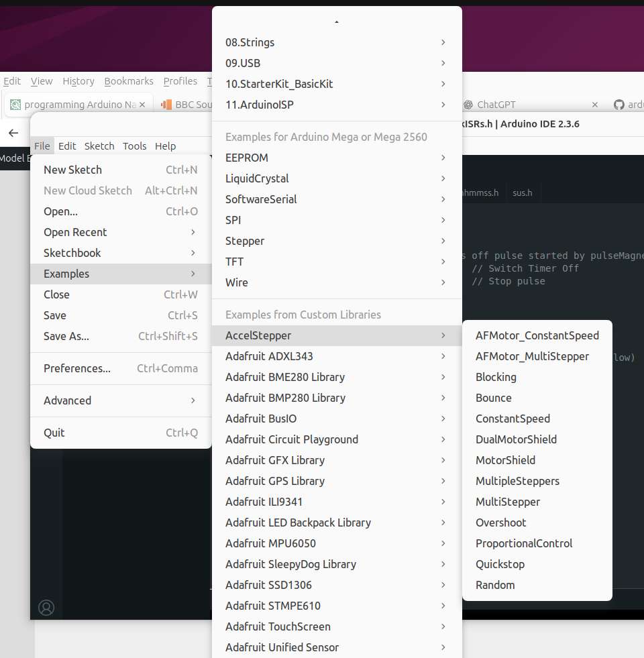Viewport: 644px width, 658px height.
Task: Open the Sketch menu
Action: (x=99, y=146)
